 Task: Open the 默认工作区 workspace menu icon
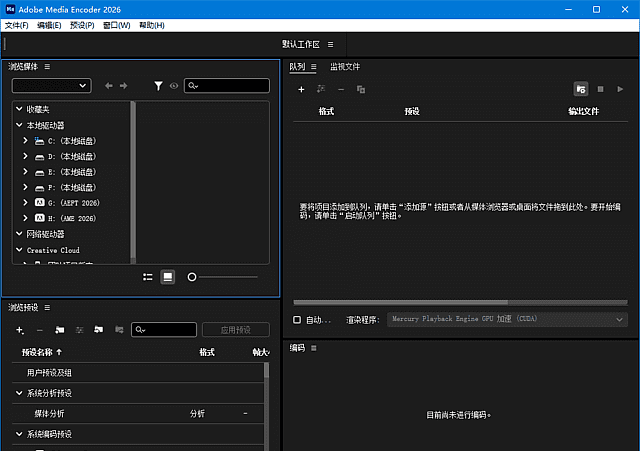point(331,44)
